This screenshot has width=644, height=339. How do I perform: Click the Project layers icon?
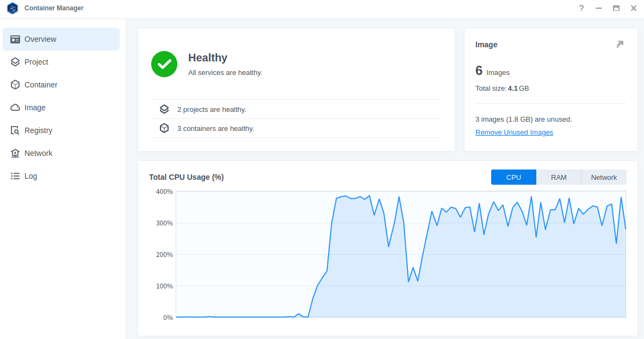(15, 62)
